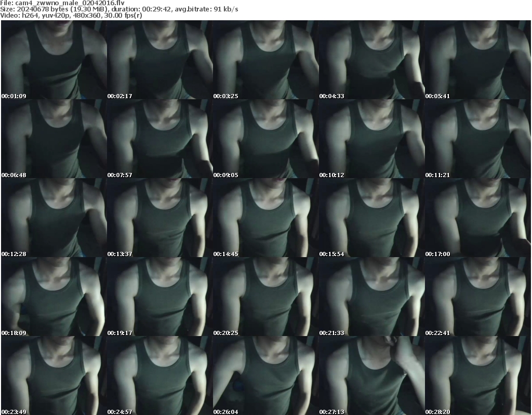Image resolution: width=532 pixels, height=415 pixels.
Task: Click the duration value 00:29:42
Action: 157,9
